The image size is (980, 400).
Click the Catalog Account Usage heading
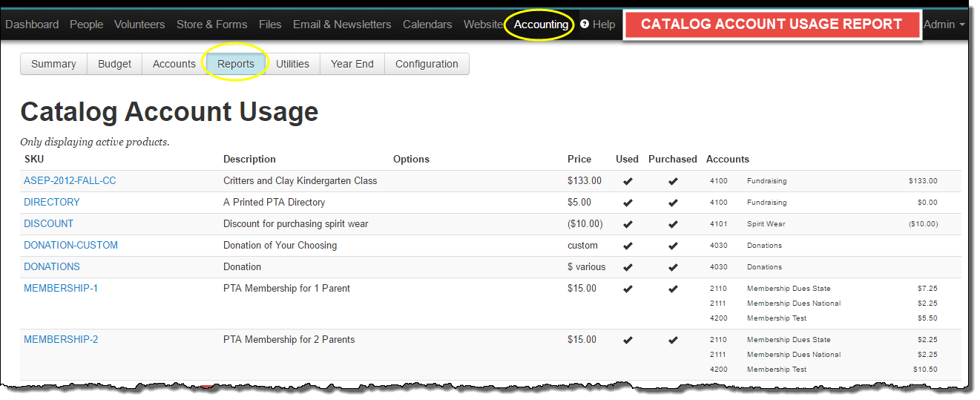pos(169,111)
